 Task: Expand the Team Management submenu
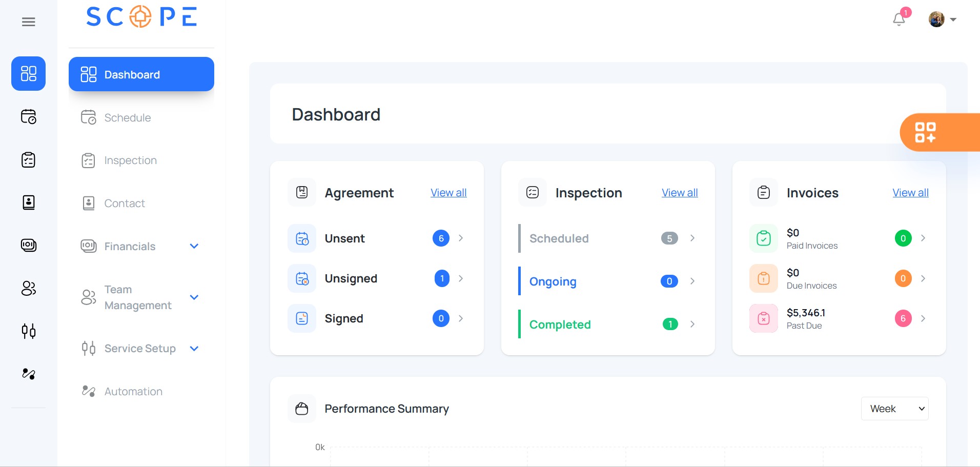click(194, 297)
